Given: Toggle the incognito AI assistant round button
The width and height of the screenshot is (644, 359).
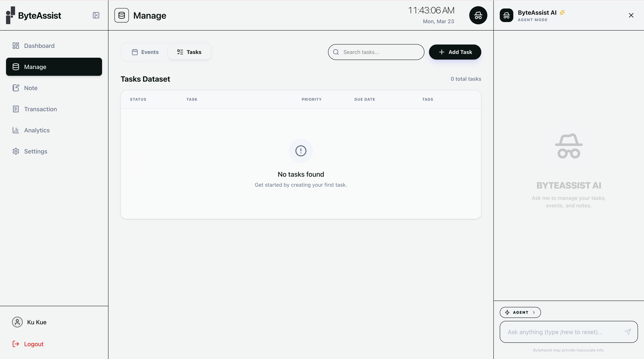Looking at the screenshot, I should (x=478, y=15).
